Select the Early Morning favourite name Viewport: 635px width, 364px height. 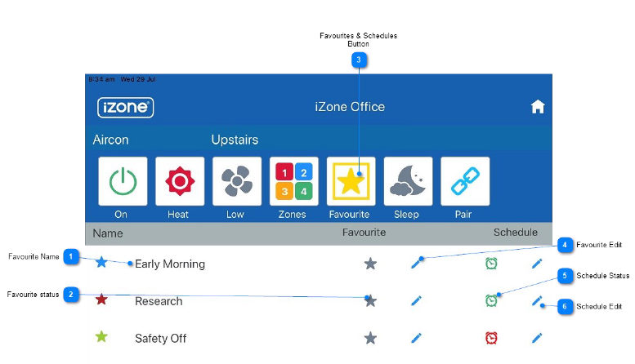pyautogui.click(x=170, y=264)
